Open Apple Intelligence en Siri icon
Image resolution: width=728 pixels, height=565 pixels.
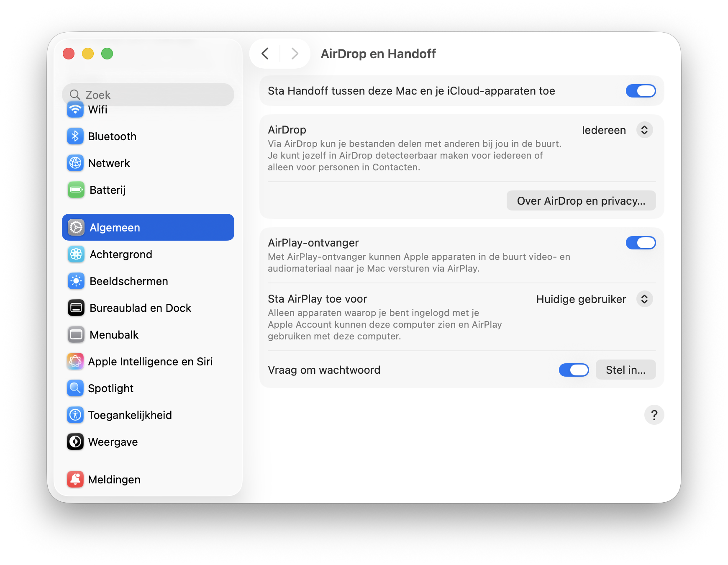pos(75,362)
